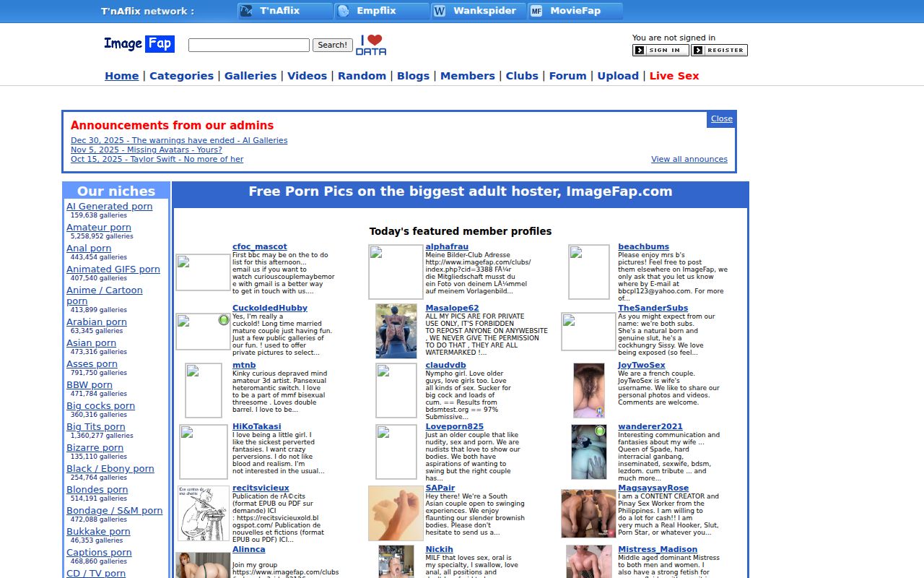Viewport: 924px width, 578px height.
Task: Open the View all announces link
Action: pos(689,160)
